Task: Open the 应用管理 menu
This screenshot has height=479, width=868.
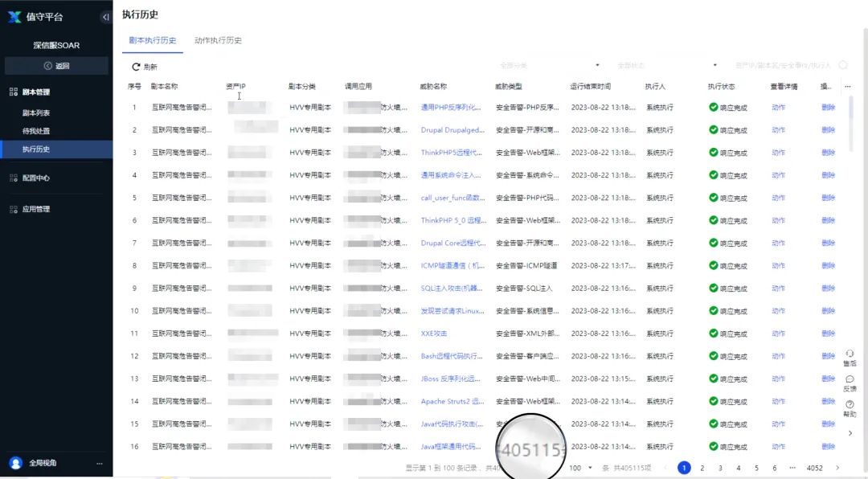Action: tap(36, 209)
